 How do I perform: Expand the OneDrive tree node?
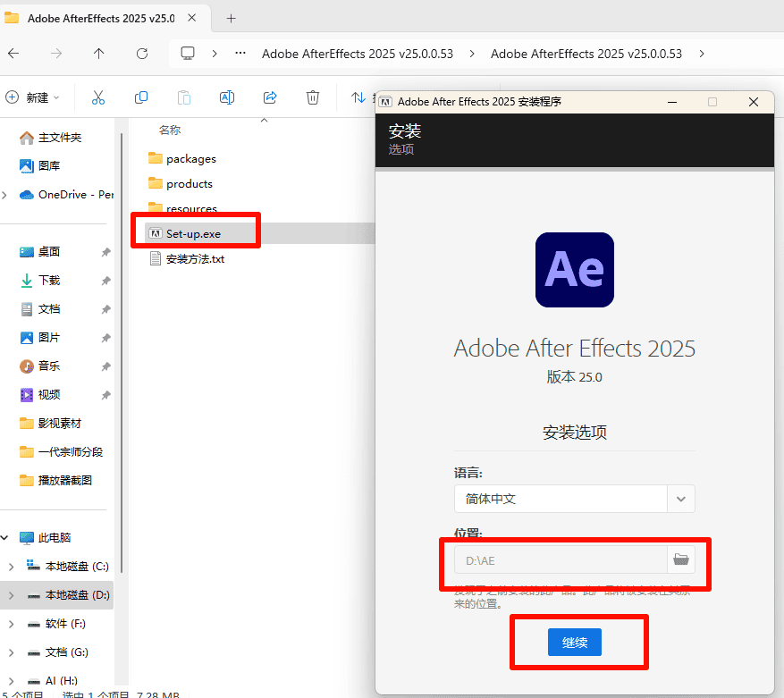click(4, 195)
